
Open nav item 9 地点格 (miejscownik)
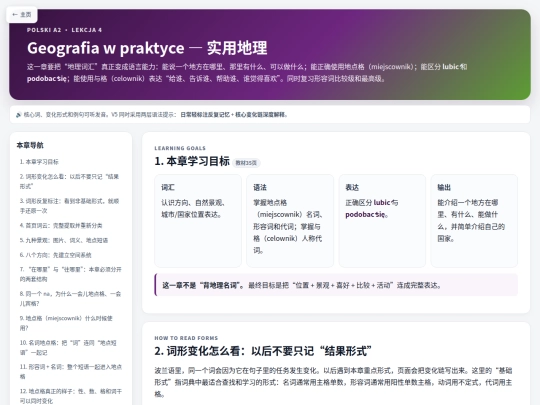pyautogui.click(x=66, y=323)
